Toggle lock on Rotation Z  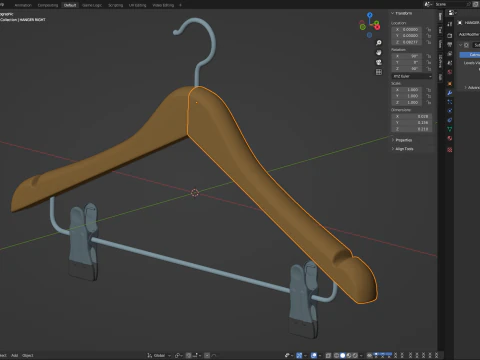point(429,69)
